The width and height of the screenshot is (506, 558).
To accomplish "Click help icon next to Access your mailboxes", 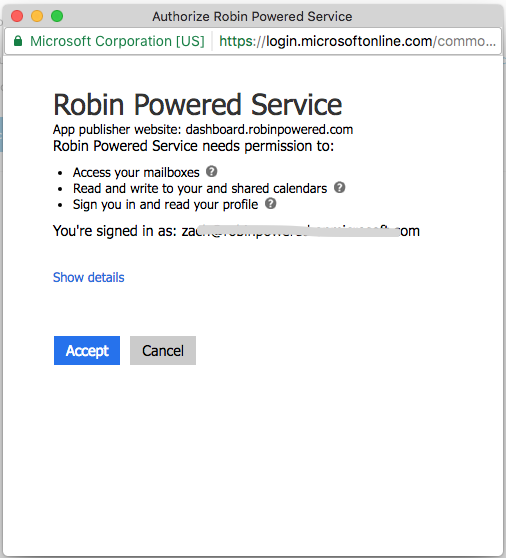I will (212, 172).
